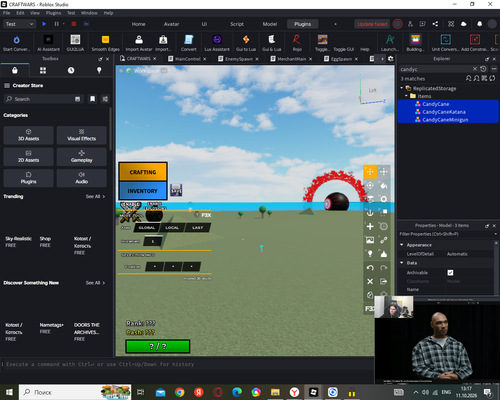Click the X delete tool in building toolbar
The width and height of the screenshot is (500, 400).
pos(370,282)
